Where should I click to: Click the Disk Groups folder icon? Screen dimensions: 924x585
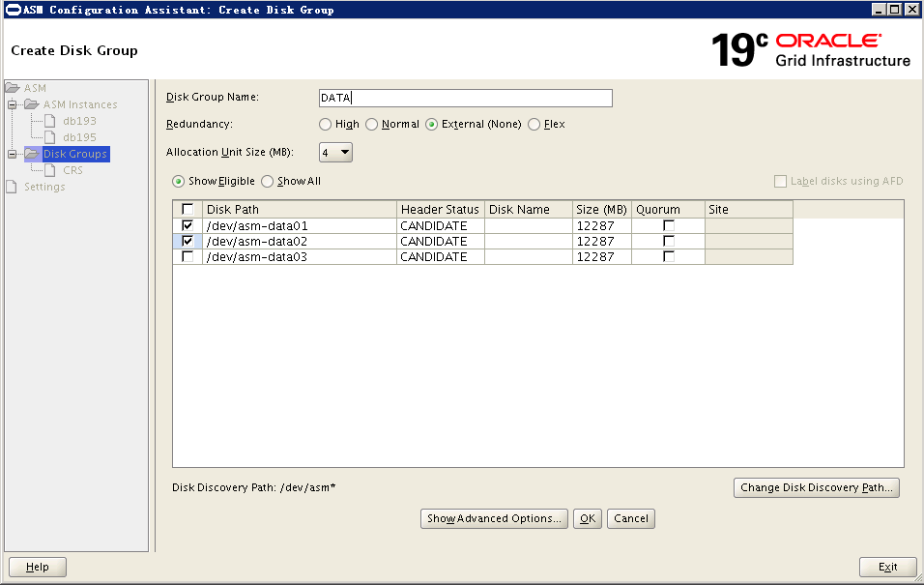[32, 154]
